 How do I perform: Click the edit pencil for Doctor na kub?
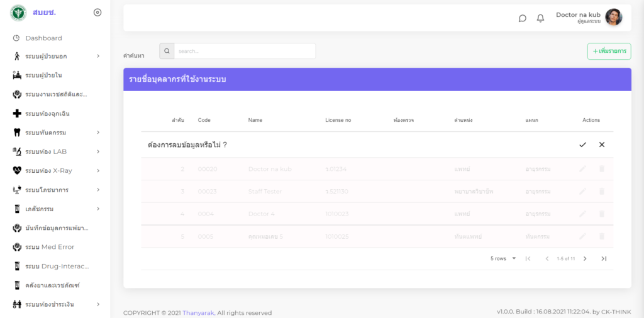click(582, 169)
